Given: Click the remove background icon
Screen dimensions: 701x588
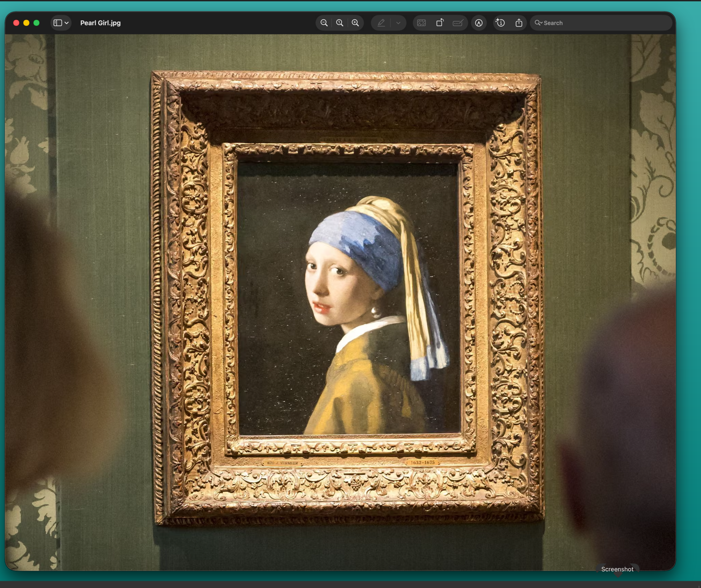Looking at the screenshot, I should click(x=421, y=23).
